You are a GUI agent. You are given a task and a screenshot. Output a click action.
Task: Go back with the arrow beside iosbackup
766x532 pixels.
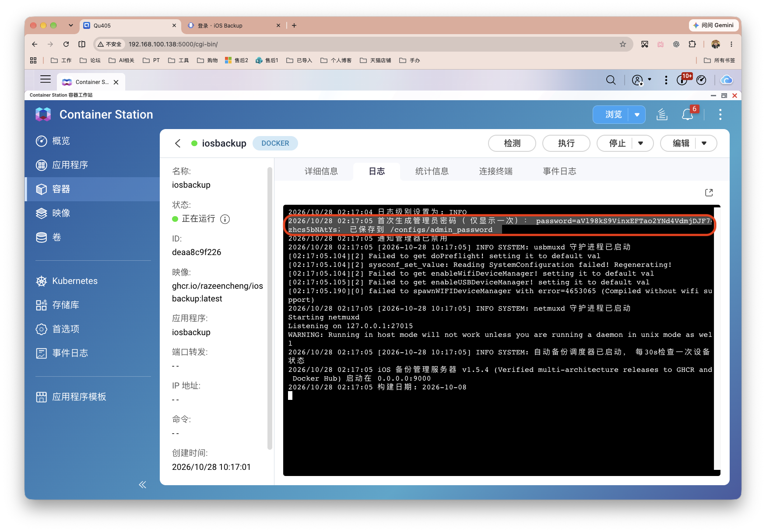click(x=178, y=143)
